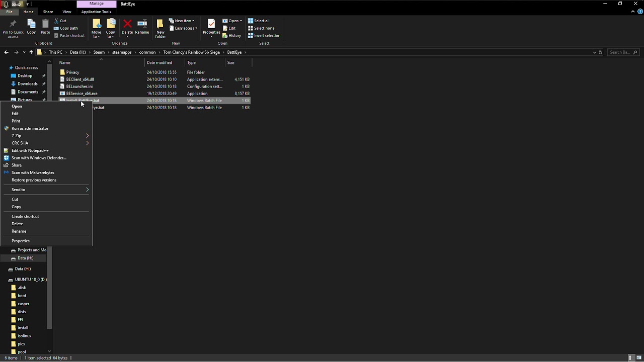The height and width of the screenshot is (362, 644).
Task: Select Downloads in Quick access
Action: coord(27,84)
